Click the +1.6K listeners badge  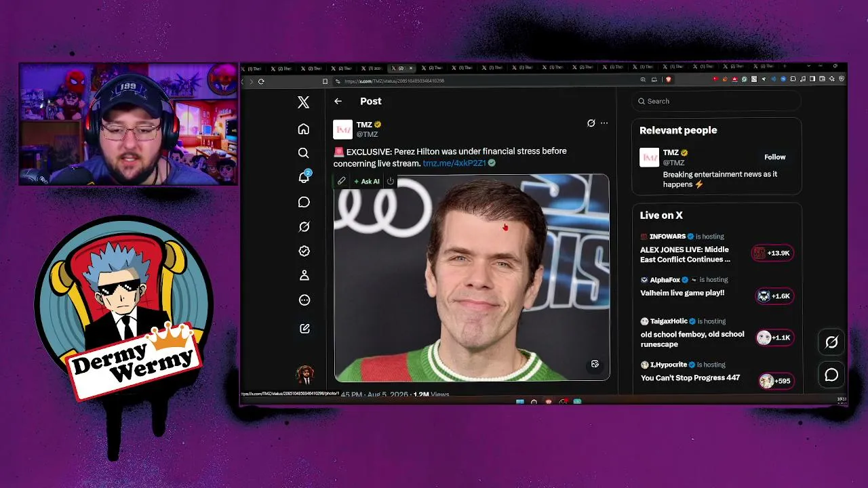[x=774, y=296]
